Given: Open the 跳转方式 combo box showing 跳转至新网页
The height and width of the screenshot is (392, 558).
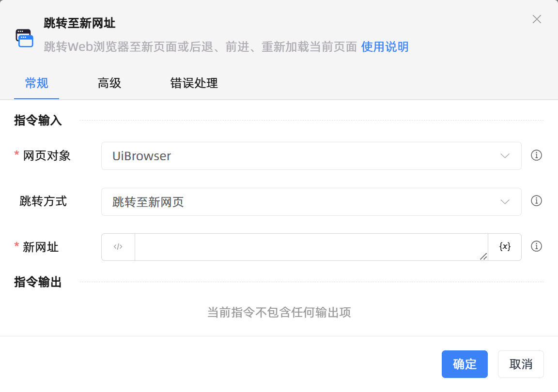Looking at the screenshot, I should (300, 202).
